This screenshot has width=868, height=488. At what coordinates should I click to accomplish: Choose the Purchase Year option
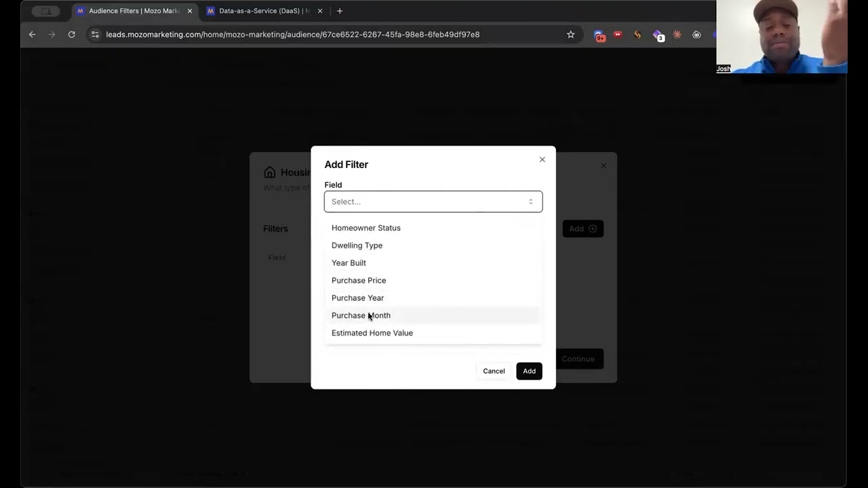pos(433,298)
